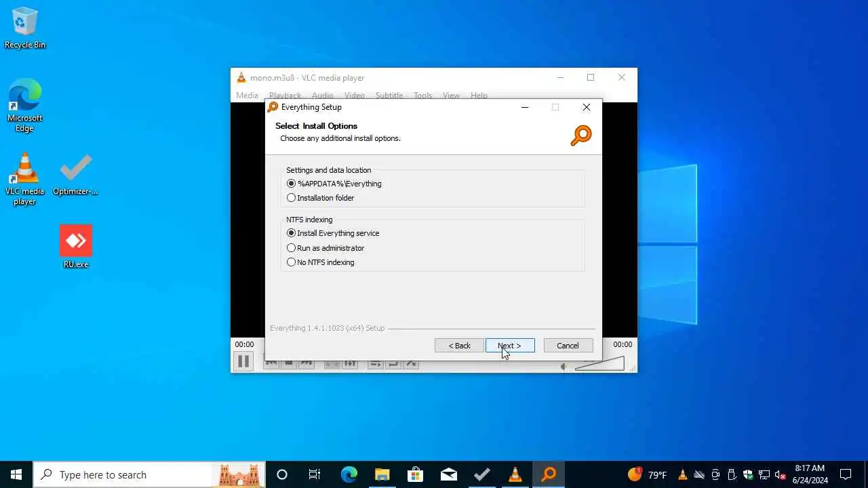Switch to VLC in the taskbar
868x488 pixels.
pyautogui.click(x=515, y=474)
